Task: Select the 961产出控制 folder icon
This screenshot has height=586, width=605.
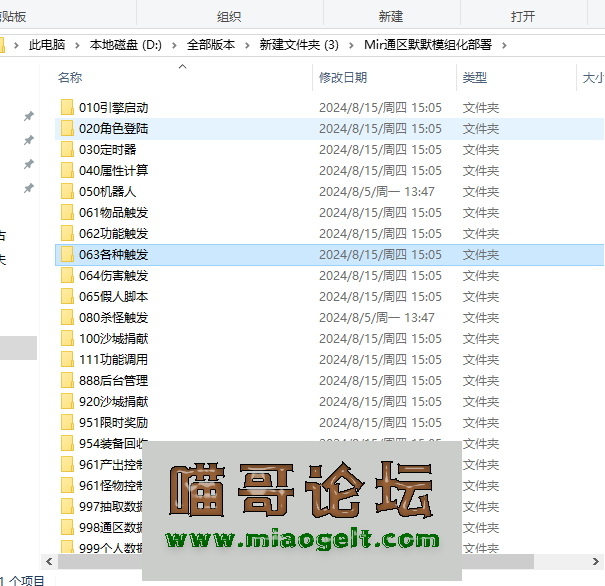Action: (x=67, y=464)
